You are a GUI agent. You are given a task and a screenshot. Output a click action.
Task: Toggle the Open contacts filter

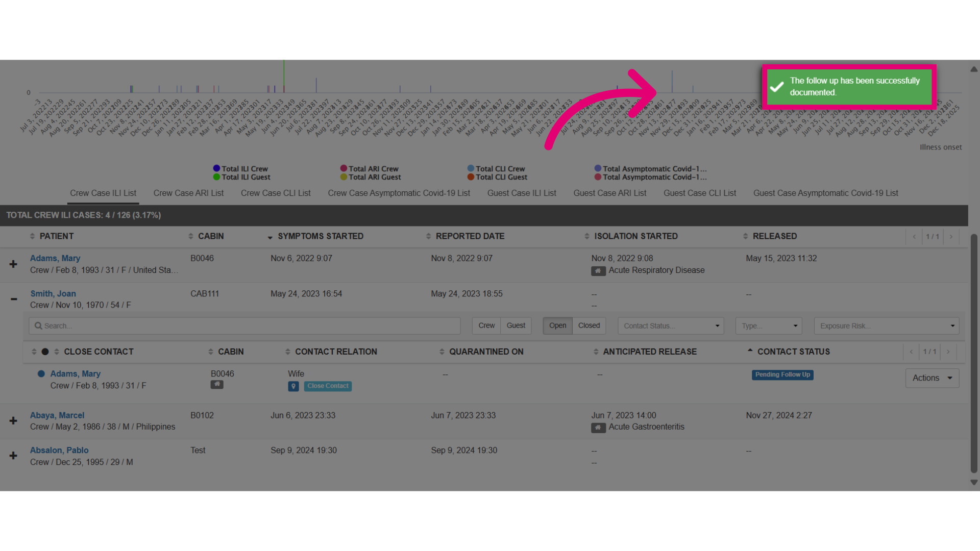click(x=557, y=326)
